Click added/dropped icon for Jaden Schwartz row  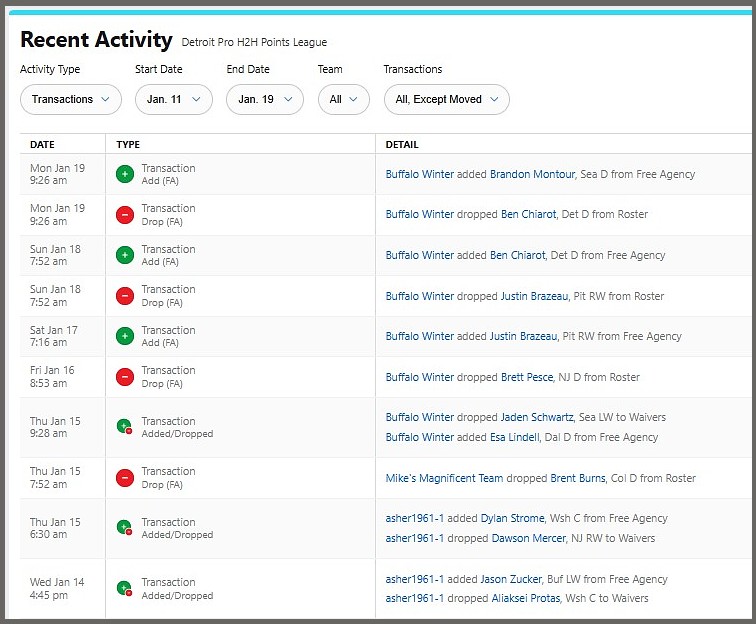pos(125,427)
